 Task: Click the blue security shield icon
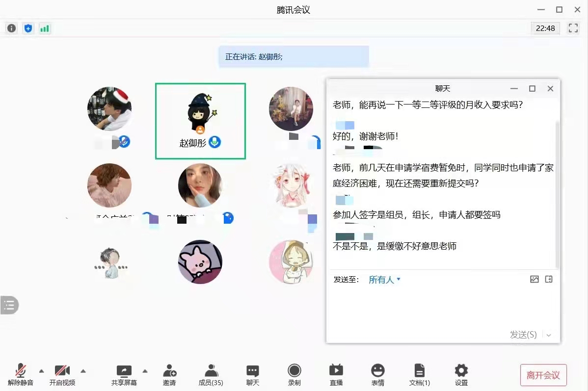pos(28,28)
